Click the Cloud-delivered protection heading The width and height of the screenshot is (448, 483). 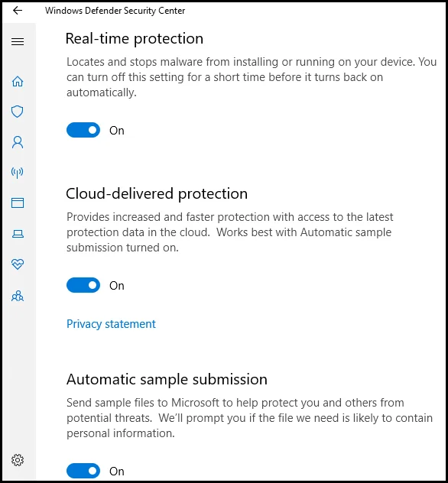[157, 194]
